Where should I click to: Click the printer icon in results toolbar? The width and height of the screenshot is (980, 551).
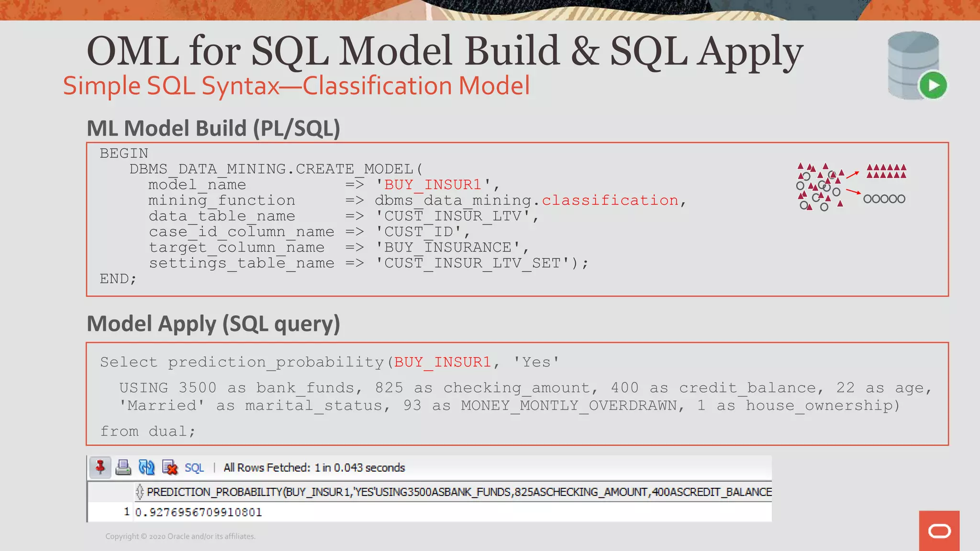click(x=123, y=467)
